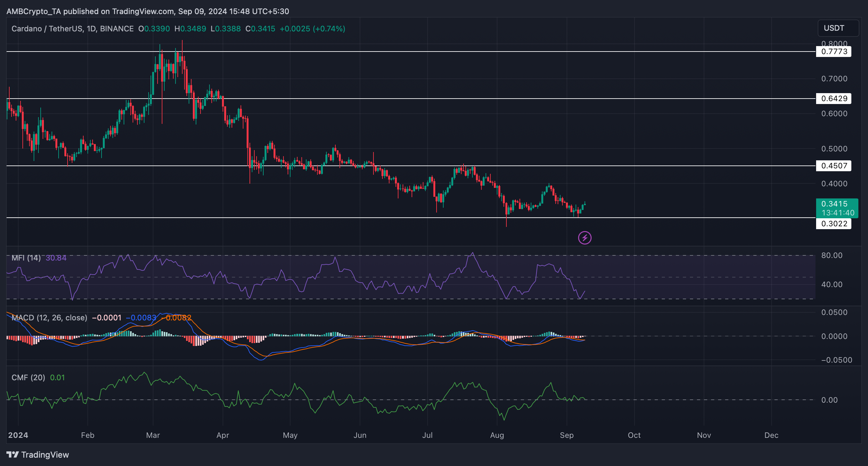Image resolution: width=868 pixels, height=466 pixels.
Task: Click the MFI value 30.84
Action: (x=56, y=258)
